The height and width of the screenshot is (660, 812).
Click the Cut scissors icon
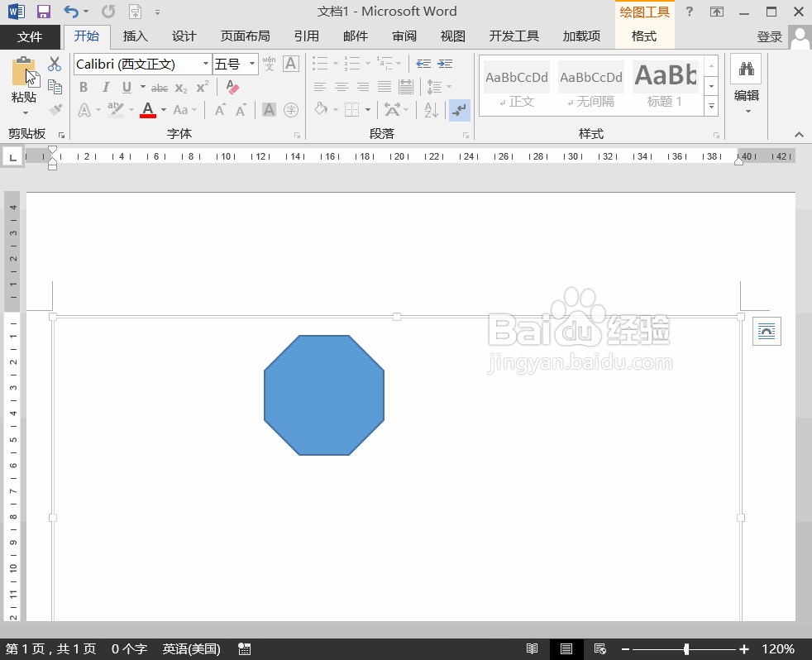click(x=55, y=65)
